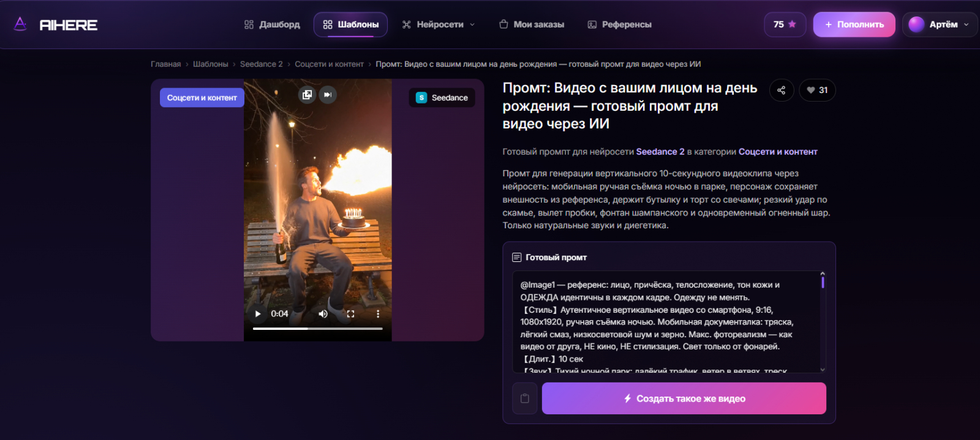Go to Мои заказы
Screen dimensions: 980x440
532,24
